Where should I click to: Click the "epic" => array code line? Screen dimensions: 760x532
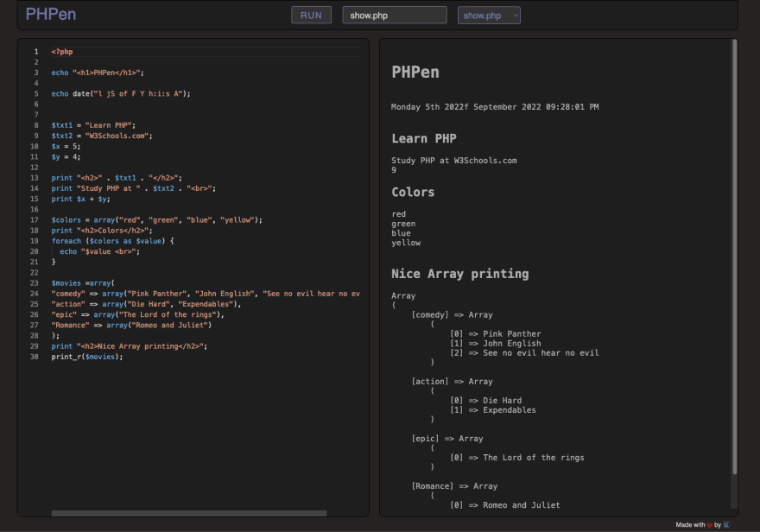137,314
